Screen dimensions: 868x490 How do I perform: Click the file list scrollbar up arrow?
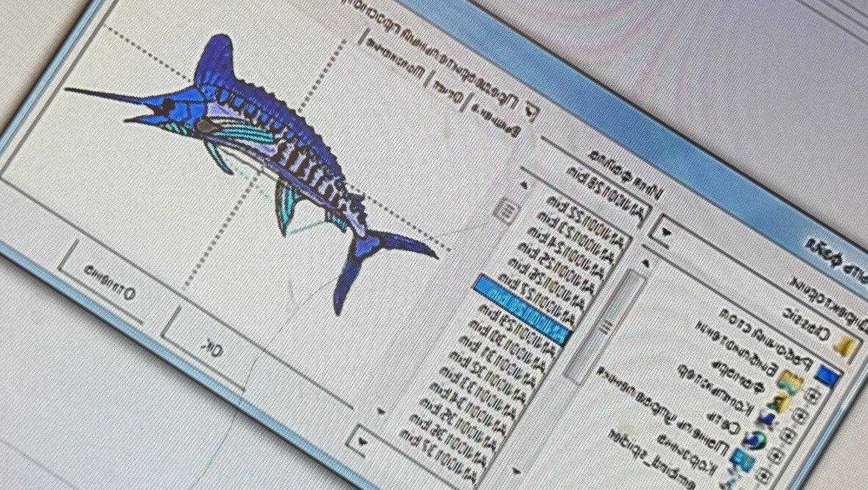[524, 186]
